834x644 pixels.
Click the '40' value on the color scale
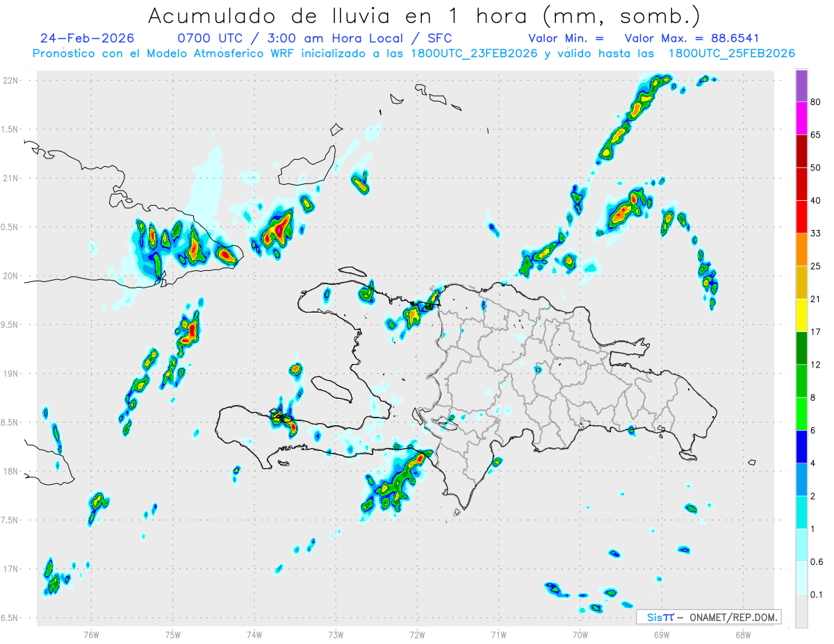click(x=816, y=201)
